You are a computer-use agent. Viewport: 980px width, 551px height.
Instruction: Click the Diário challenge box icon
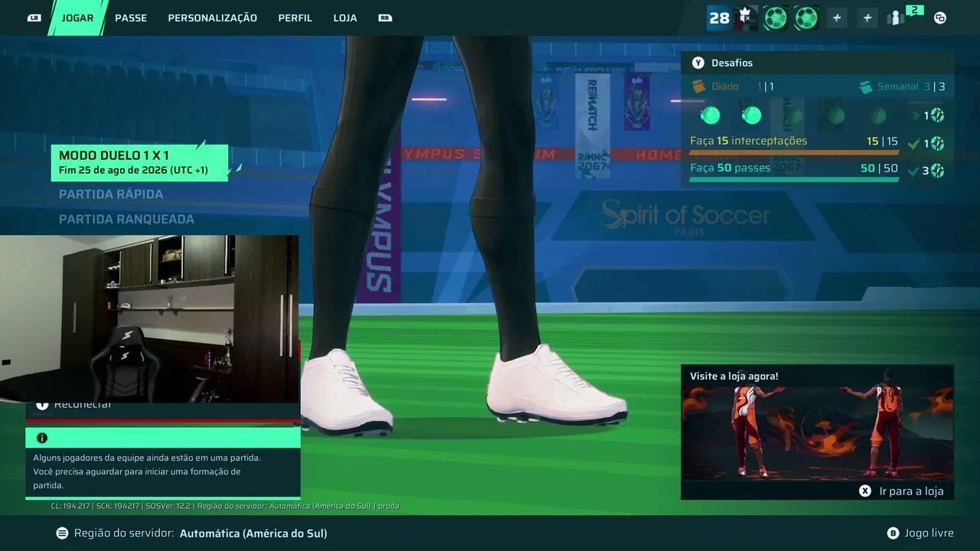(x=698, y=86)
